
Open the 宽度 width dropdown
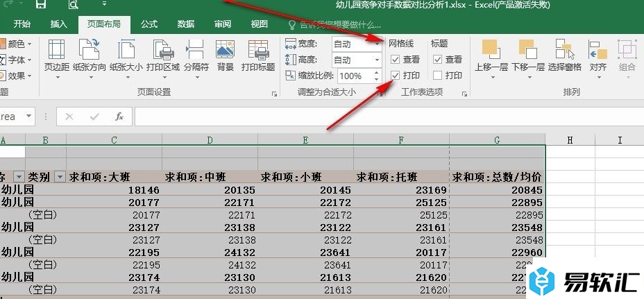coord(377,44)
